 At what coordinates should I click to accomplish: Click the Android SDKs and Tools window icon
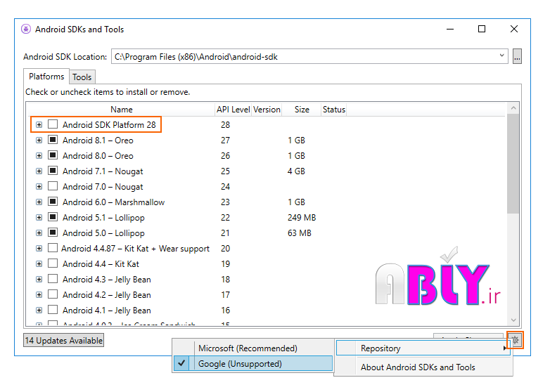[26, 29]
